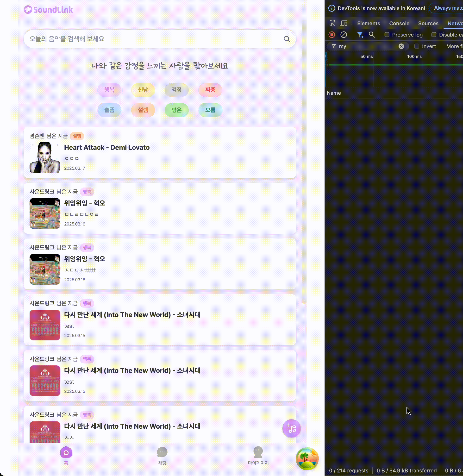Clear the 'my' filter text
The image size is (463, 476).
(401, 46)
